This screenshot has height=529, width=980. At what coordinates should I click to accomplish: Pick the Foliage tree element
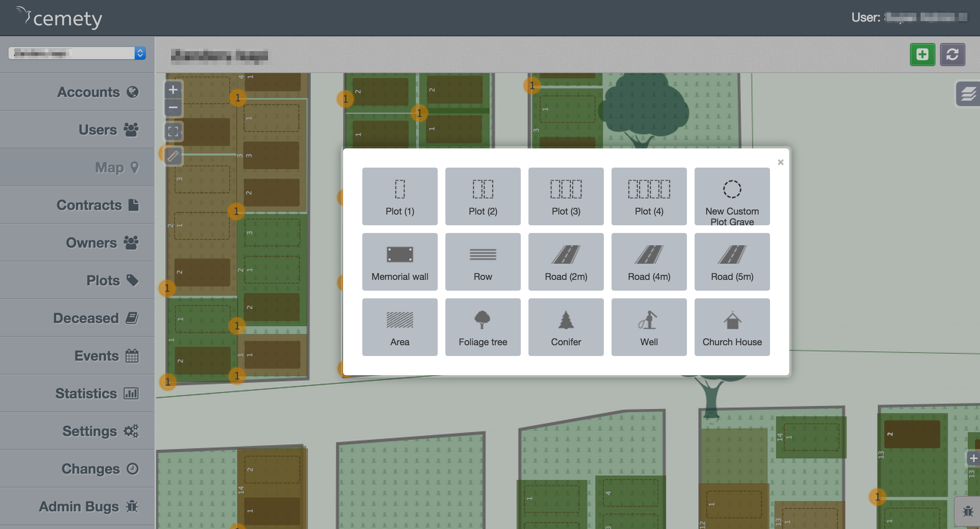pyautogui.click(x=483, y=327)
